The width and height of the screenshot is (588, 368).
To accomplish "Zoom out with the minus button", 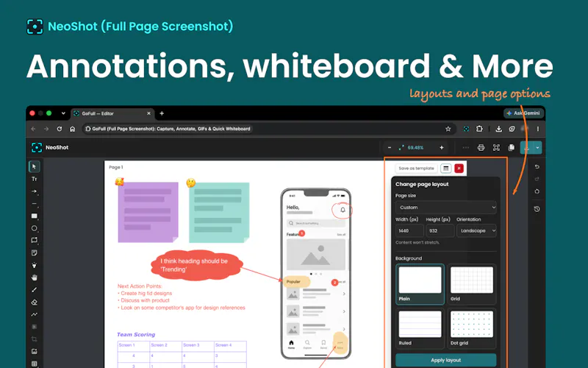I will click(x=390, y=148).
